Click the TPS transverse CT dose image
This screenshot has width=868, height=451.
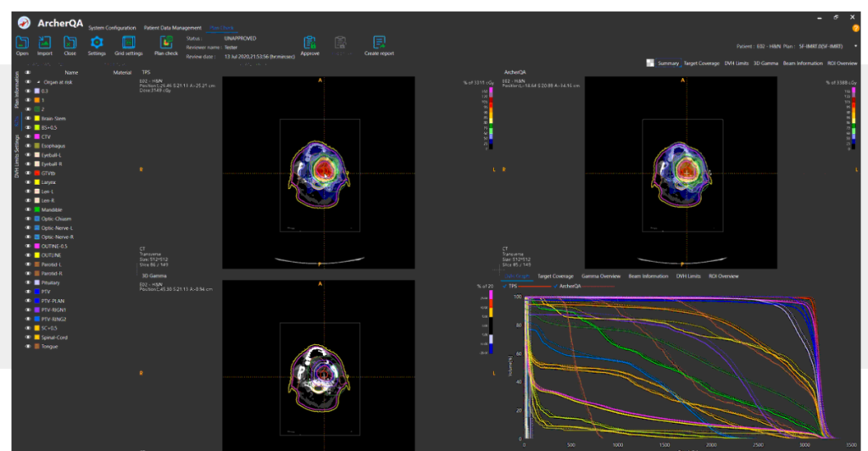(x=319, y=173)
